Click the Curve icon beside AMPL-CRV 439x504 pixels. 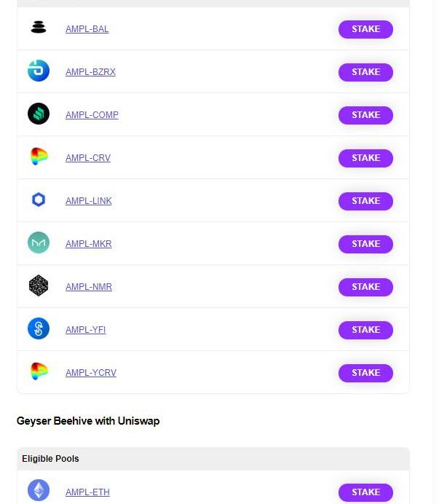[39, 156]
